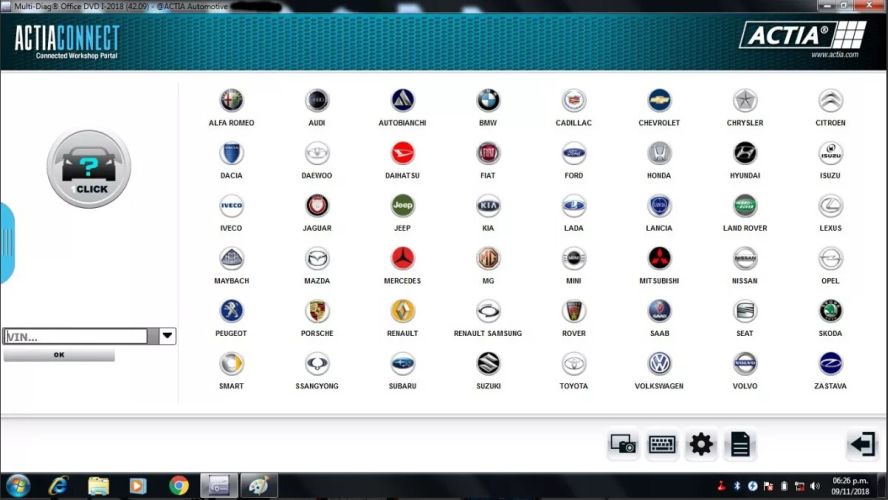Click the automatic vehicle identification CLICK button

point(89,168)
